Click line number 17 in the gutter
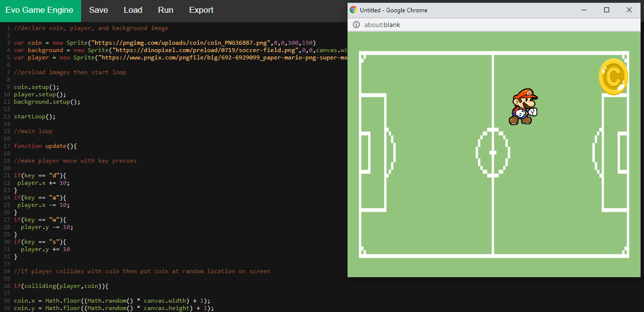 (x=7, y=146)
